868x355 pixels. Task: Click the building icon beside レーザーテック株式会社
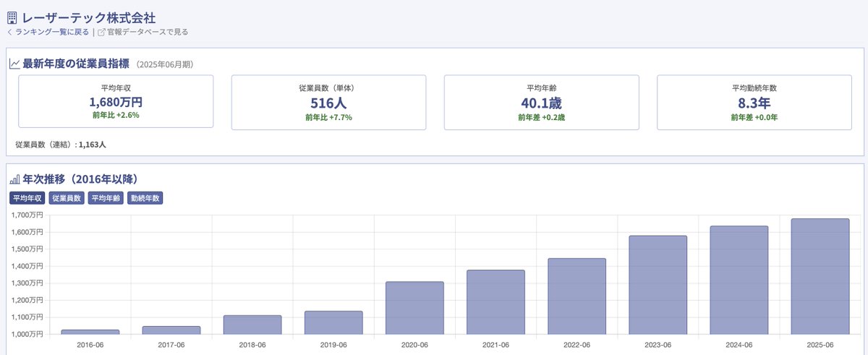pos(12,17)
